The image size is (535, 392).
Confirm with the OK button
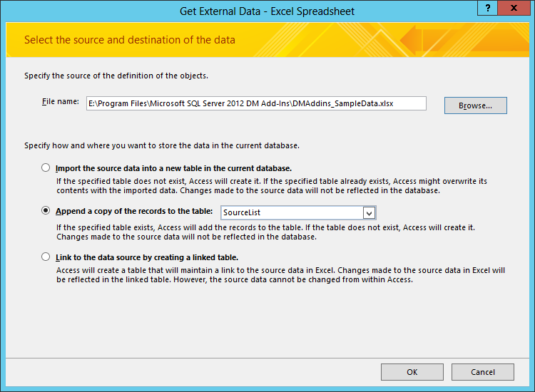click(x=412, y=372)
